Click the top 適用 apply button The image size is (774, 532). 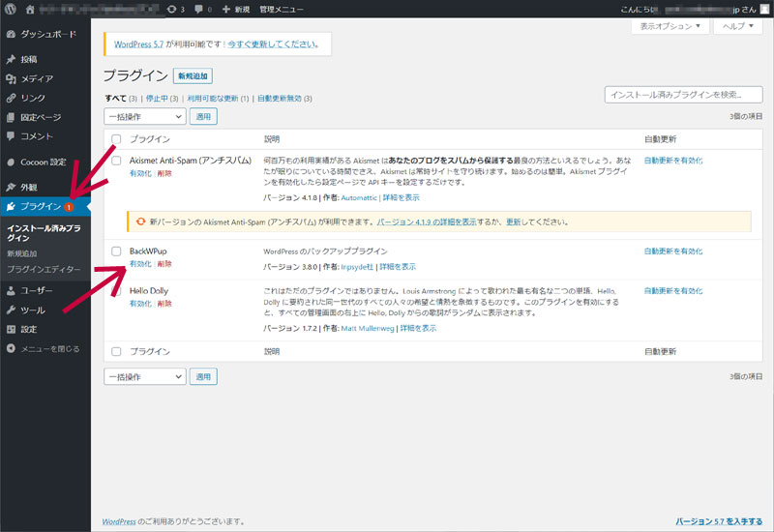coord(203,116)
